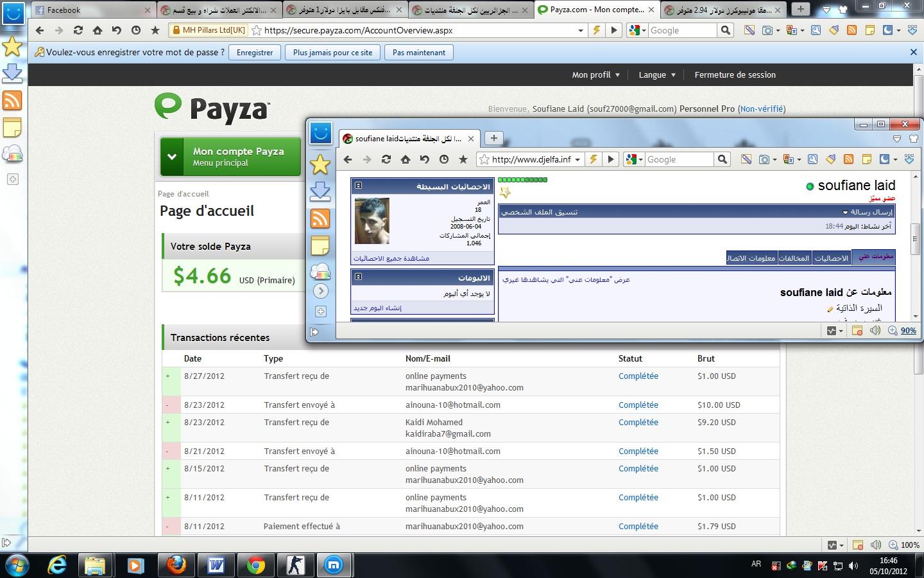Image resolution: width=924 pixels, height=578 pixels.
Task: Click Pas maintenant button
Action: click(419, 53)
